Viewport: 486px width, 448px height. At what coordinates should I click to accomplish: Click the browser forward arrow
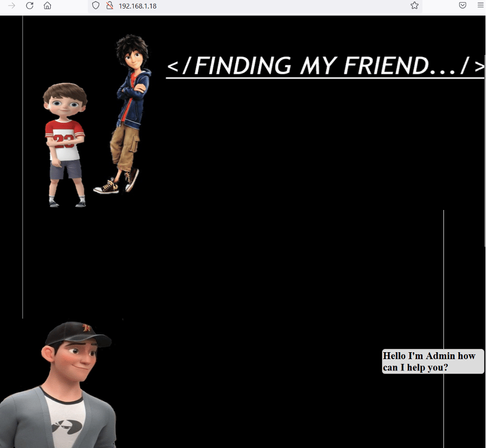tap(11, 6)
